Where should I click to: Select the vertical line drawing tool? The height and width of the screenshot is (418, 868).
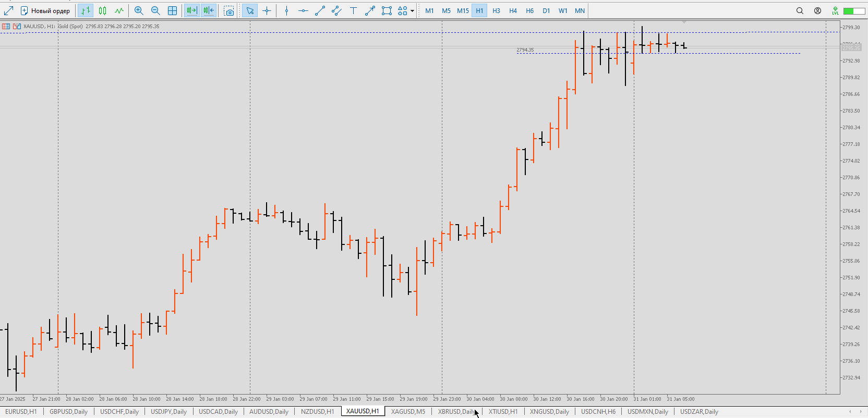(x=286, y=10)
